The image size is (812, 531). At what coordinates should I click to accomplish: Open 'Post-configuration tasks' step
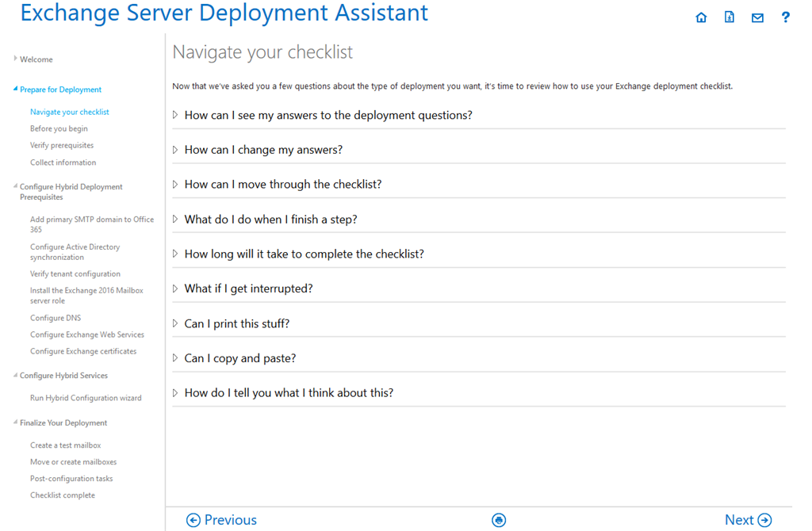(71, 479)
